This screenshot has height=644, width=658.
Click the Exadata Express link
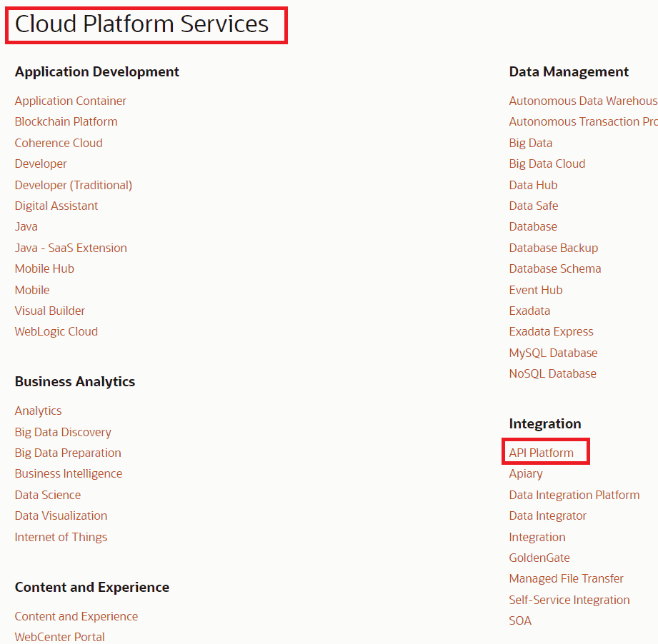(x=551, y=331)
